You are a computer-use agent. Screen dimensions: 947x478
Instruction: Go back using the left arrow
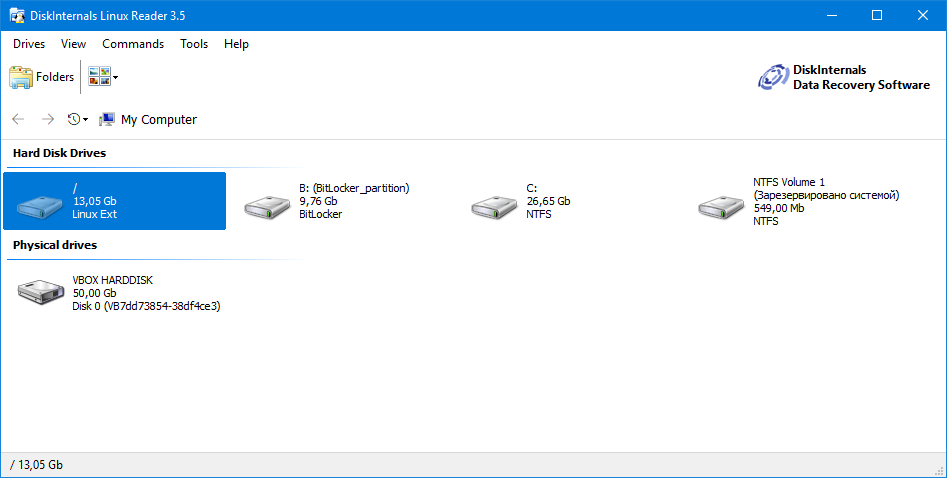18,120
